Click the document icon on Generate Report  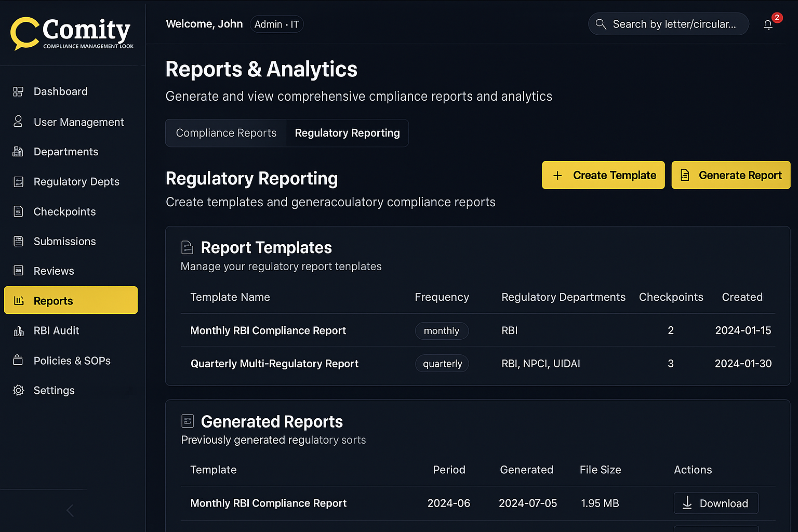pos(685,175)
